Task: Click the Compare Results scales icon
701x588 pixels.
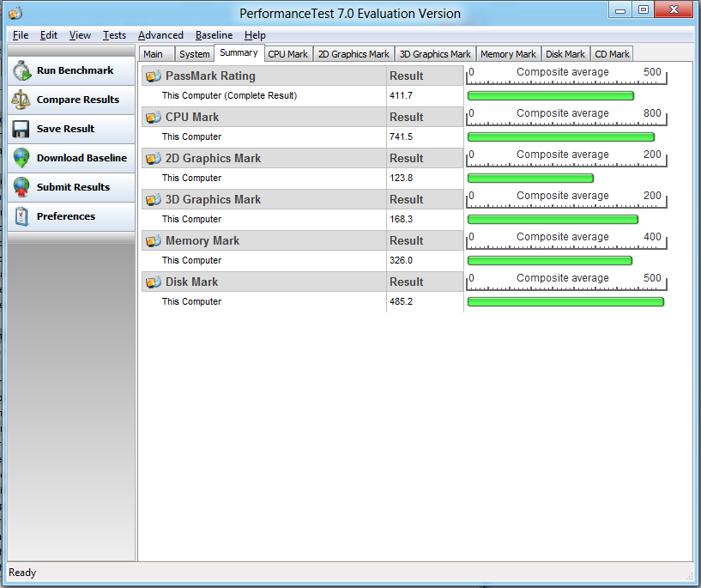Action: click(21, 100)
